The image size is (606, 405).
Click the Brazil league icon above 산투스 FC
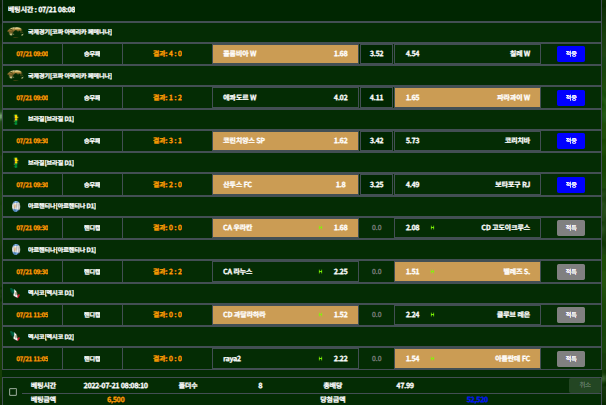coord(16,162)
